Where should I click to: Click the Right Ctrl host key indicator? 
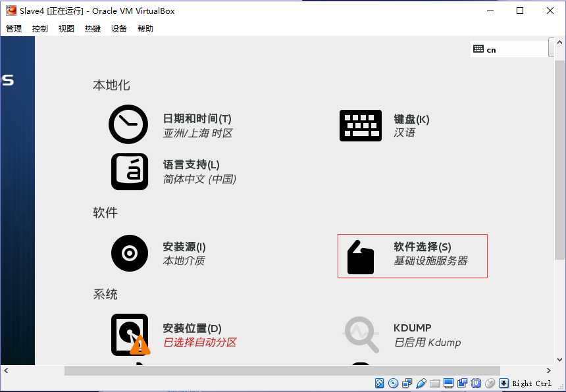pyautogui.click(x=532, y=383)
